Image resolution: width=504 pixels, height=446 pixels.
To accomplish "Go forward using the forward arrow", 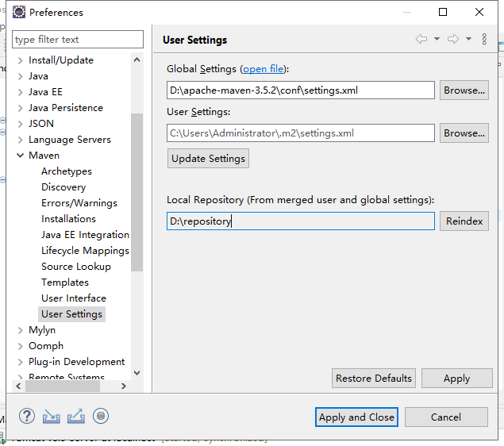I will (453, 39).
